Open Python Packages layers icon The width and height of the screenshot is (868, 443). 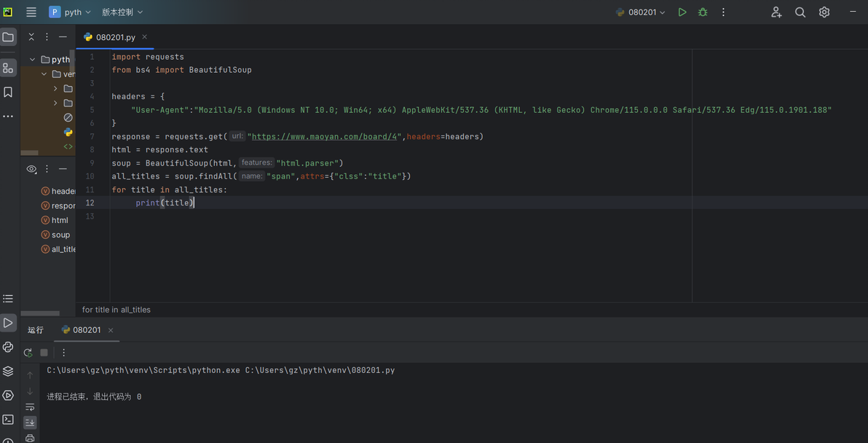(8, 371)
